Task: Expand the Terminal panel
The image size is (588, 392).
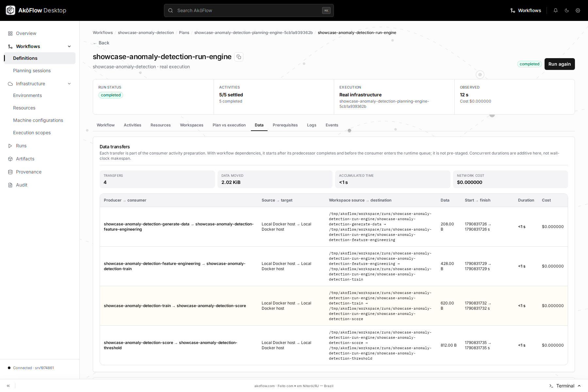Action: point(565,386)
